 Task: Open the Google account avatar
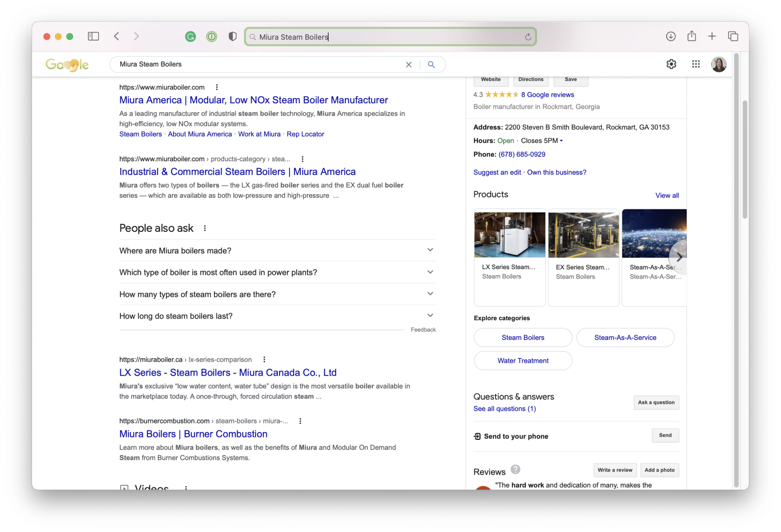[719, 64]
